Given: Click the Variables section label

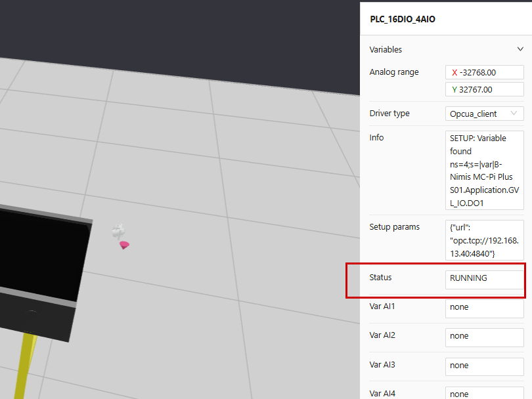Looking at the screenshot, I should tap(386, 49).
